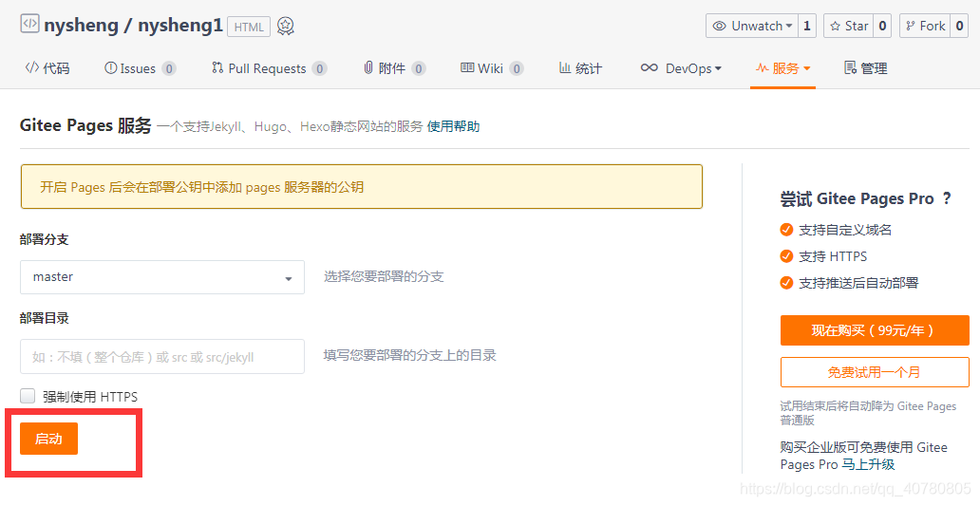980x506 pixels.
Task: Open the 附件 attachments tab
Action: (x=394, y=68)
